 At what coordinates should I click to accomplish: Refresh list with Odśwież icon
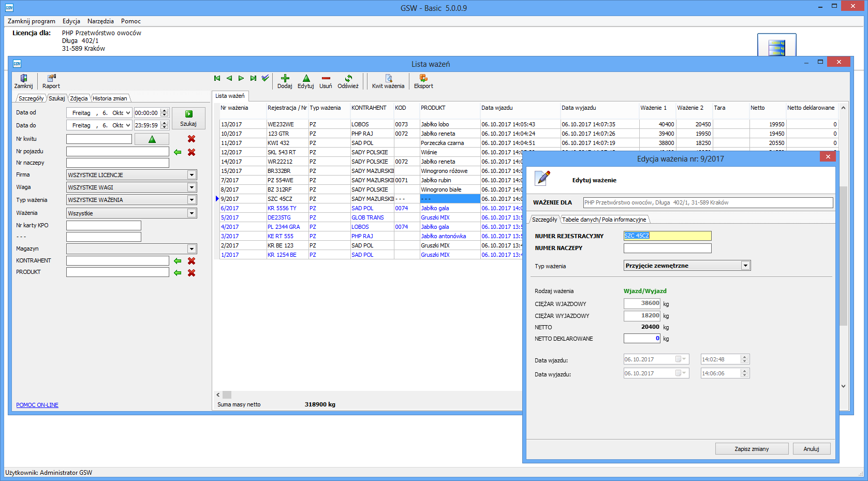(348, 79)
